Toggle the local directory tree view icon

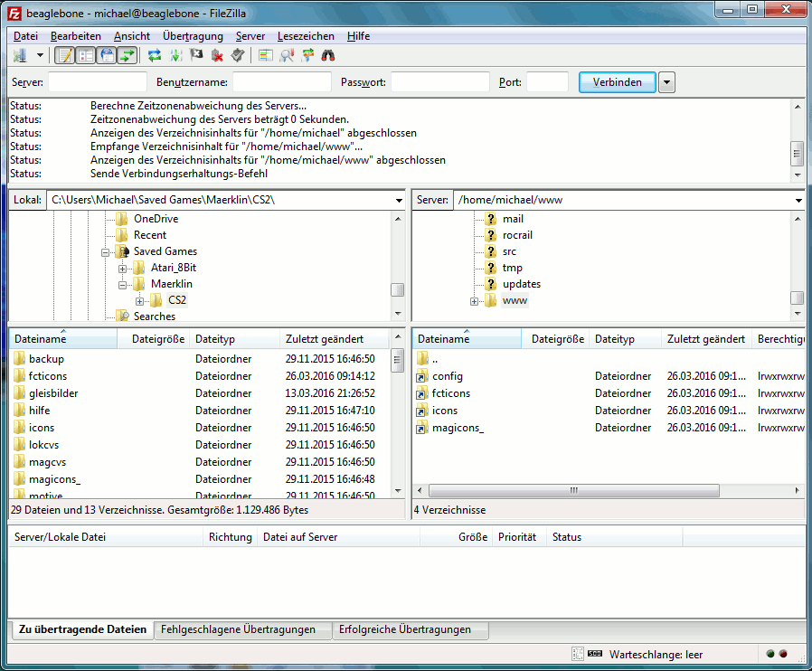tap(86, 56)
